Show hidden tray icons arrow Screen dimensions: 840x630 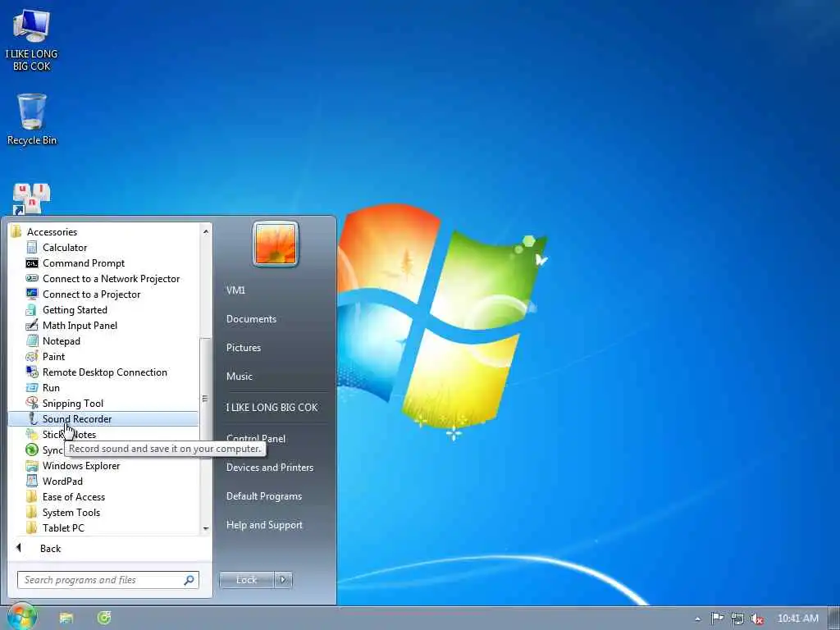(x=697, y=619)
